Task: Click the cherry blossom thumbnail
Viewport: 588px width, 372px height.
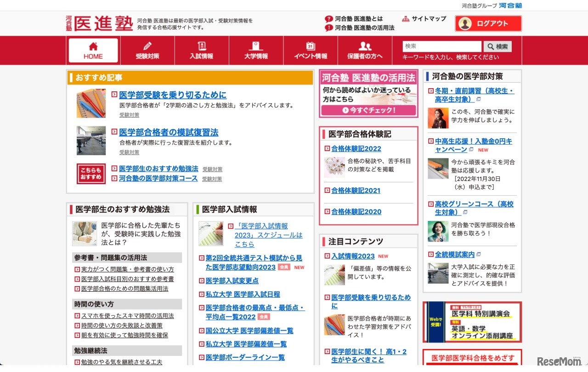Action: click(334, 167)
